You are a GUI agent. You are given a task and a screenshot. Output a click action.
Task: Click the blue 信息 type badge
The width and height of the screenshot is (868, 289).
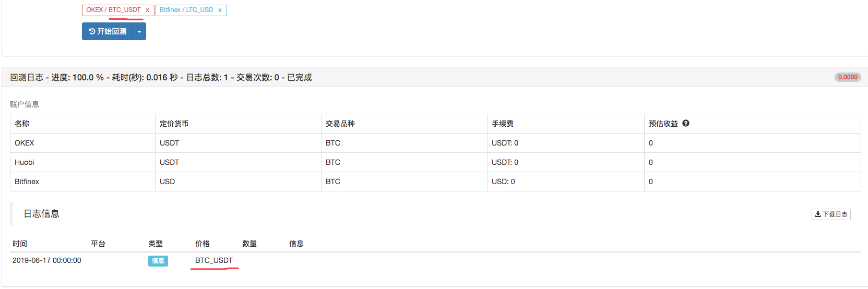coord(158,261)
